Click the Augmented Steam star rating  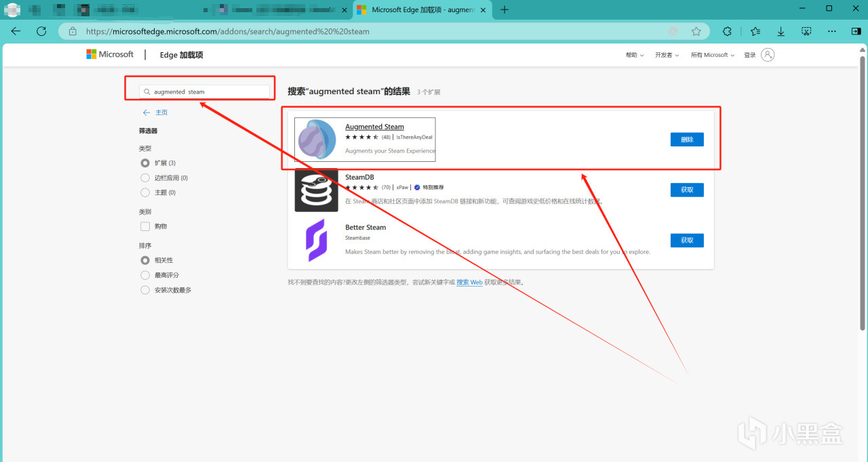click(x=361, y=137)
